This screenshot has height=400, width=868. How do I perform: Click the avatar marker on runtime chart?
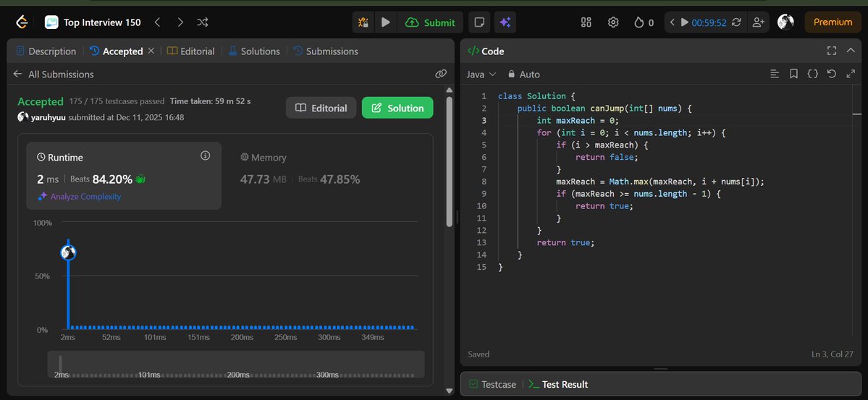68,253
